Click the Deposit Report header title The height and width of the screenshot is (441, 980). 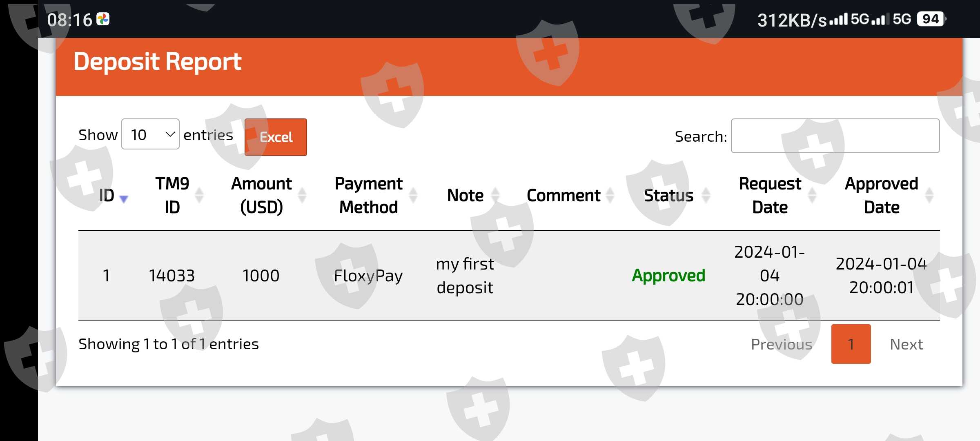coord(157,62)
